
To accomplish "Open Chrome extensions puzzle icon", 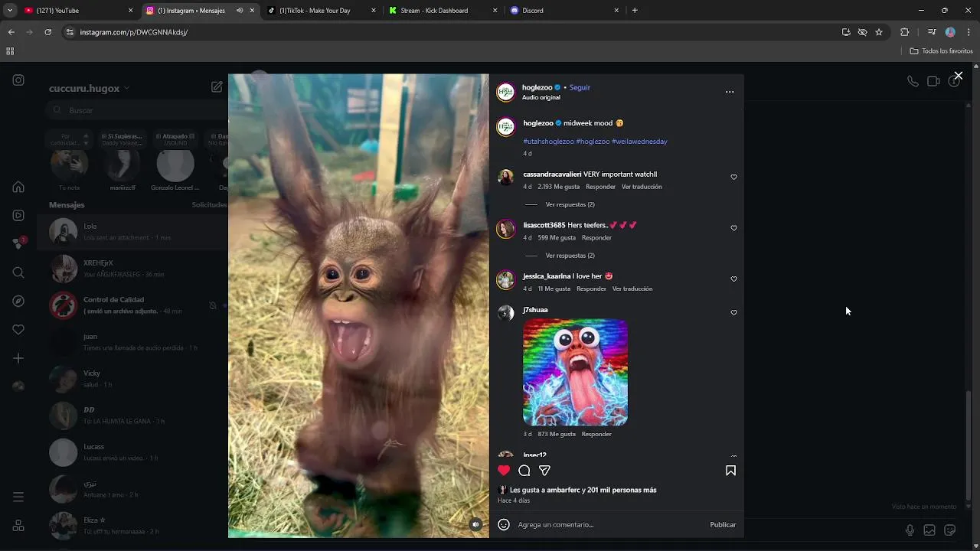I will (905, 32).
